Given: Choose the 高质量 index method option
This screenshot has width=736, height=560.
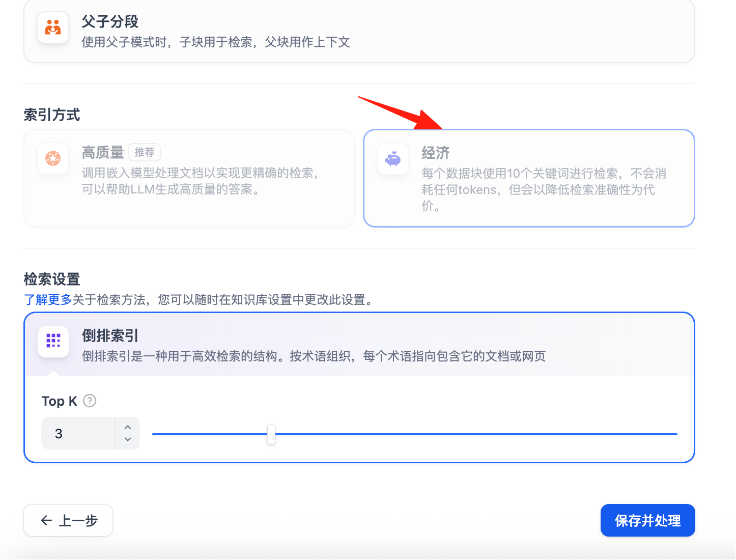Looking at the screenshot, I should pyautogui.click(x=189, y=178).
